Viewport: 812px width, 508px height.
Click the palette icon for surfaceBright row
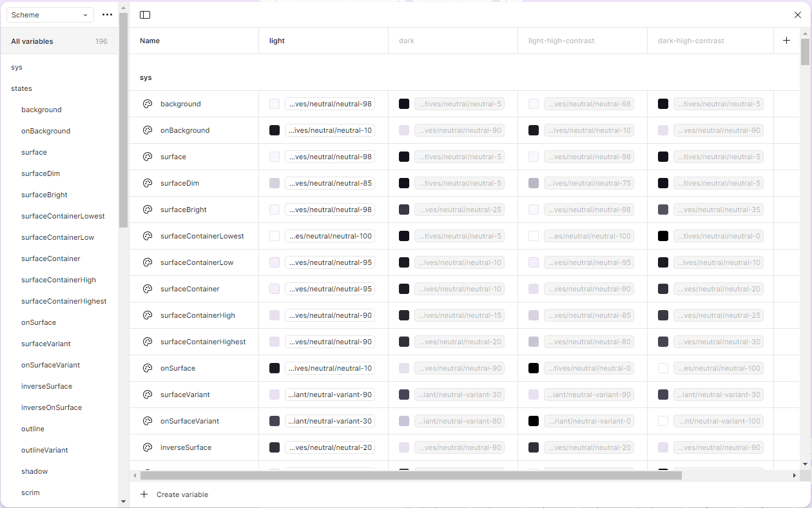(x=147, y=210)
